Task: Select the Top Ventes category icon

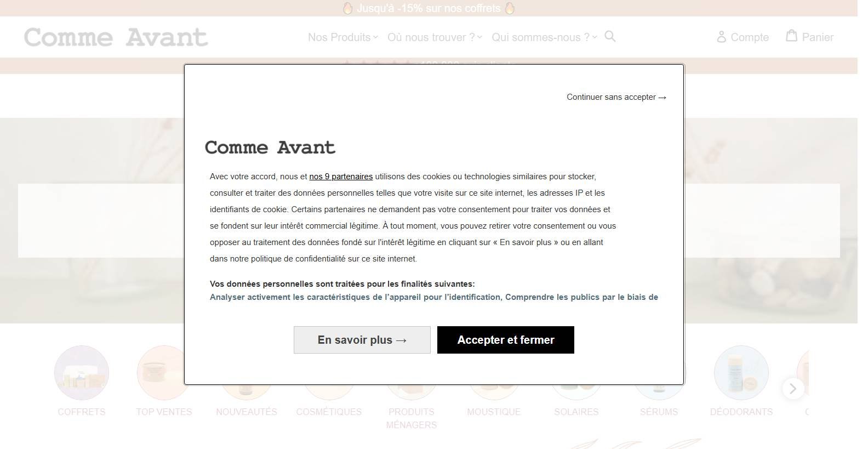Action: coord(164,373)
